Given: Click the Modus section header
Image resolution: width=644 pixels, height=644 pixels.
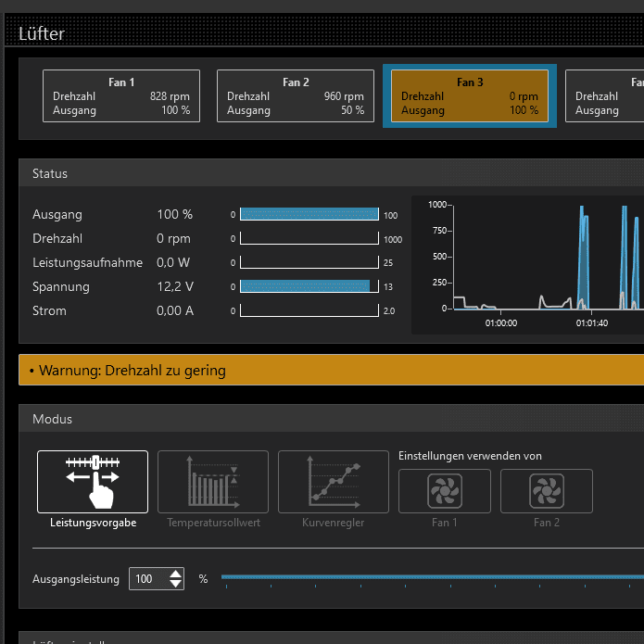Looking at the screenshot, I should tap(331, 419).
